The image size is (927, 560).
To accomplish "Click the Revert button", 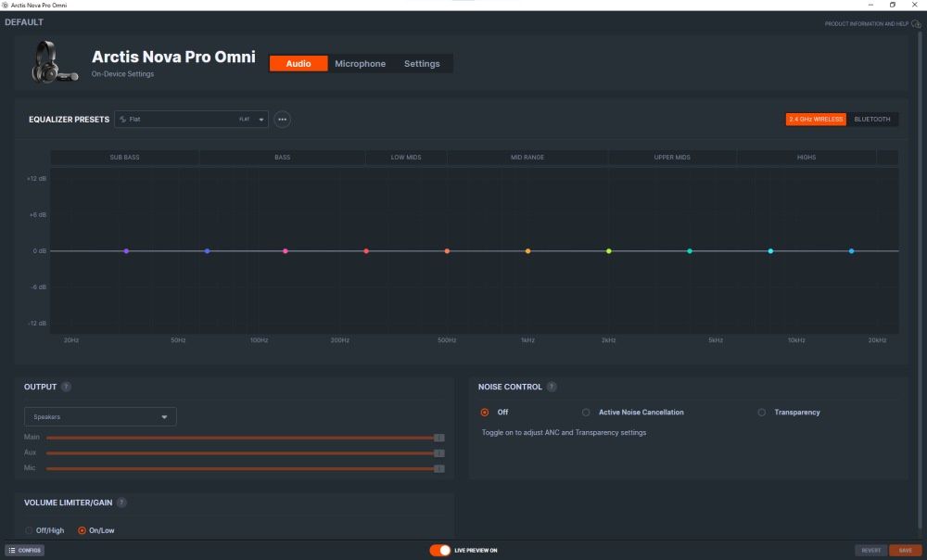I will (x=870, y=551).
